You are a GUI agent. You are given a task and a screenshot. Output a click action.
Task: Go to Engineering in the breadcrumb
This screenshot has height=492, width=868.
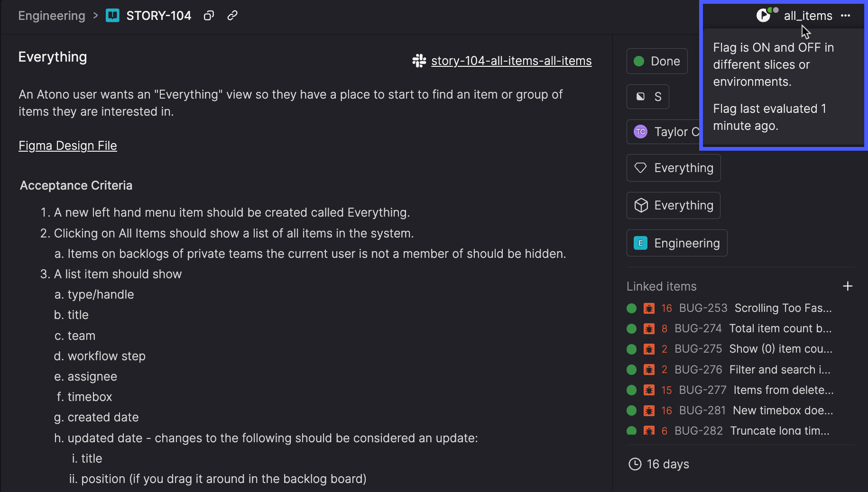(52, 16)
